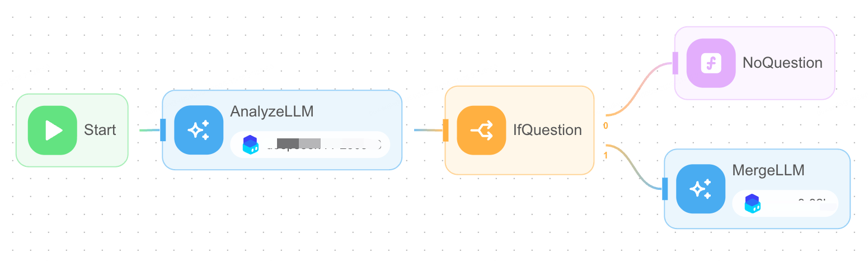Select the Start node label

[x=100, y=130]
